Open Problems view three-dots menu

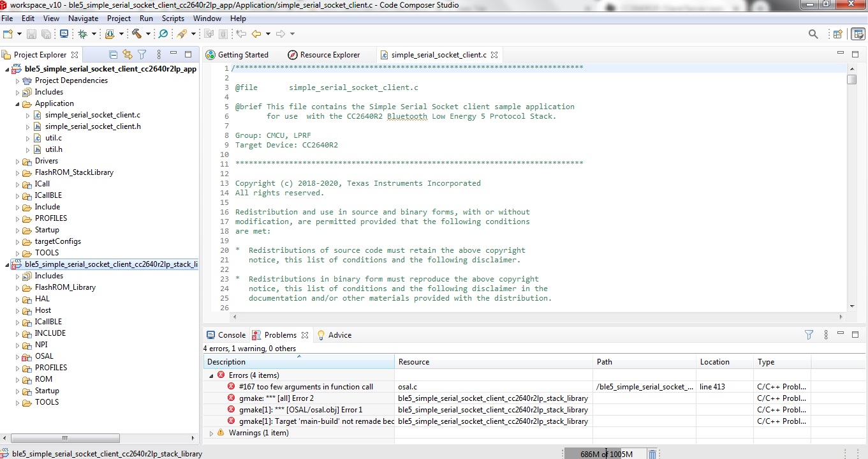pos(826,335)
